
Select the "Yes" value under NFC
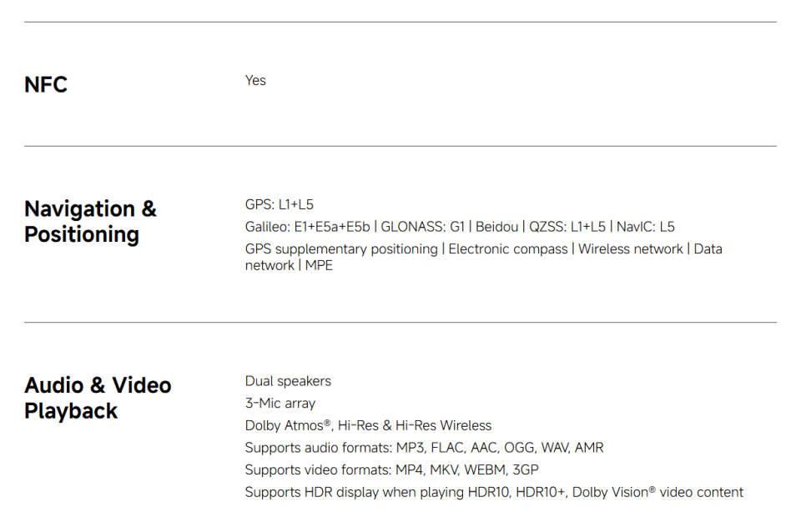(x=255, y=80)
